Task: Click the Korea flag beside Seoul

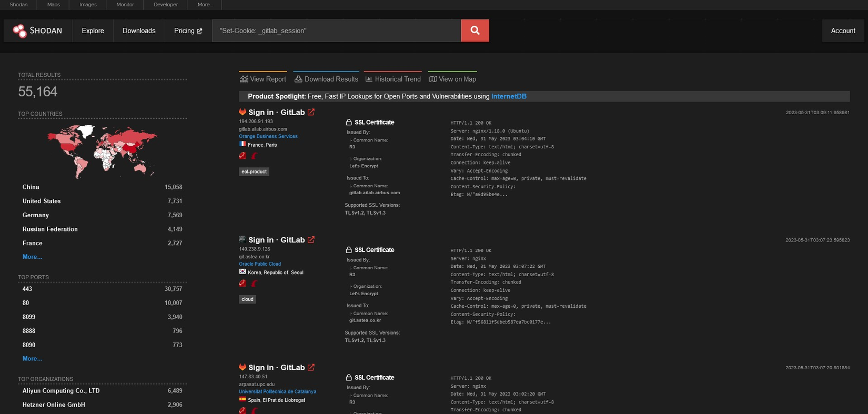Action: point(243,272)
